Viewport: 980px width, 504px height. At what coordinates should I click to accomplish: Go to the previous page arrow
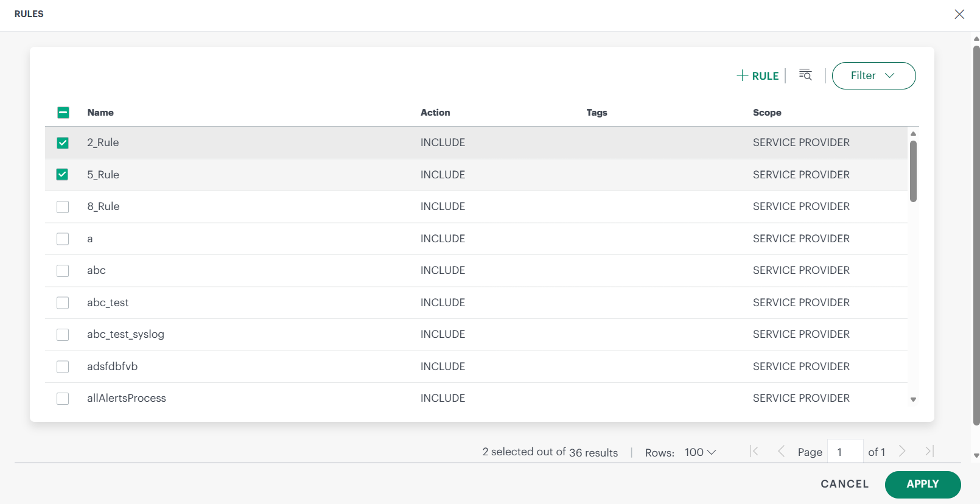click(781, 451)
